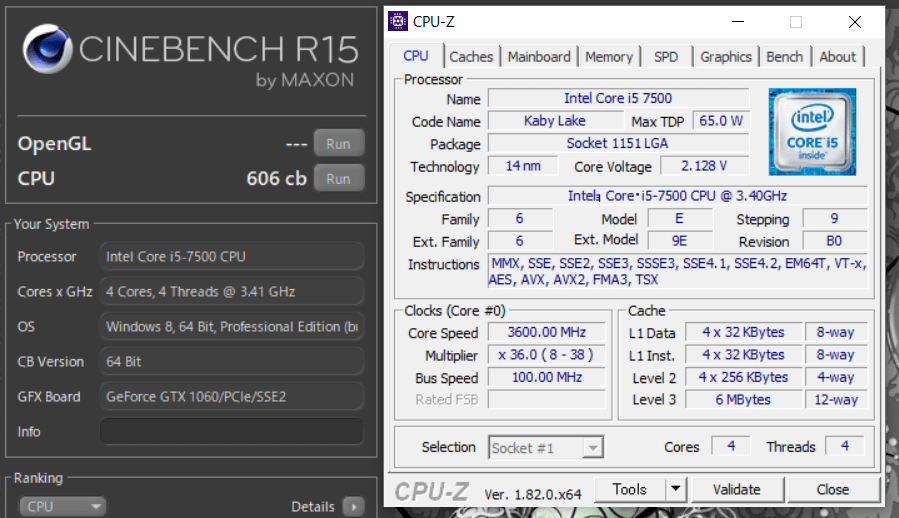
Task: Click the Validate button
Action: tap(737, 489)
